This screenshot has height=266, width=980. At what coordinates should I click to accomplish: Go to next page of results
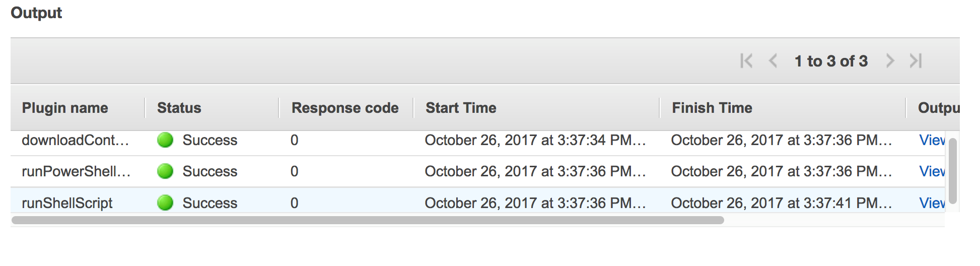(890, 61)
